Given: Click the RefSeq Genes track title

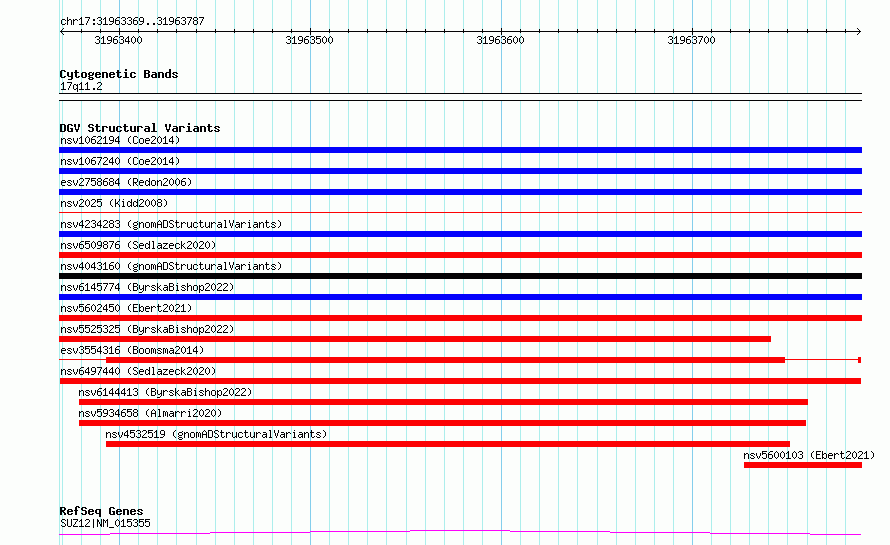Looking at the screenshot, I should tap(101, 512).
